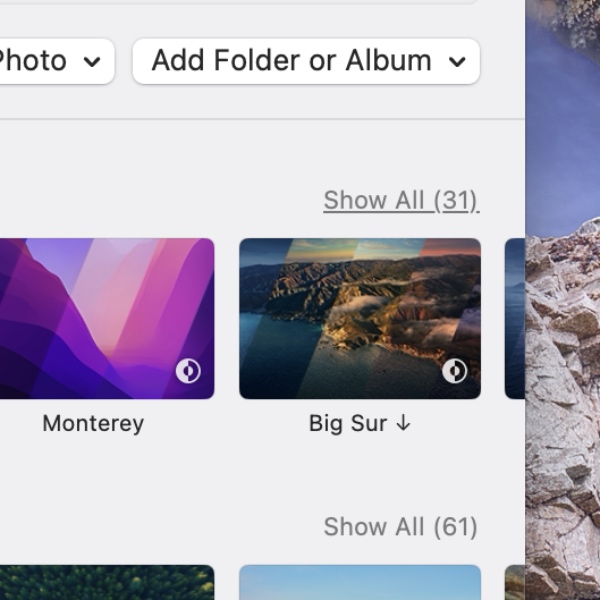Choose the blue sky wallpaper in the lower row
This screenshot has width=600, height=600.
[360, 582]
